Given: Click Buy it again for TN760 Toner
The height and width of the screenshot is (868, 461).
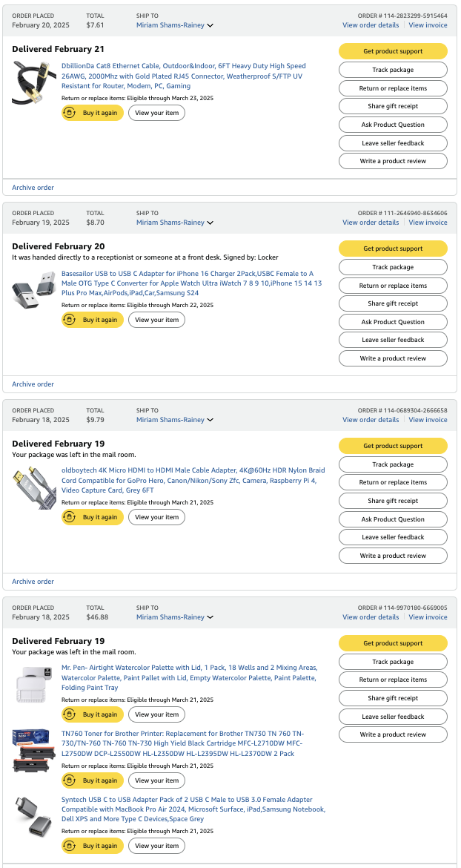Looking at the screenshot, I should (x=93, y=780).
